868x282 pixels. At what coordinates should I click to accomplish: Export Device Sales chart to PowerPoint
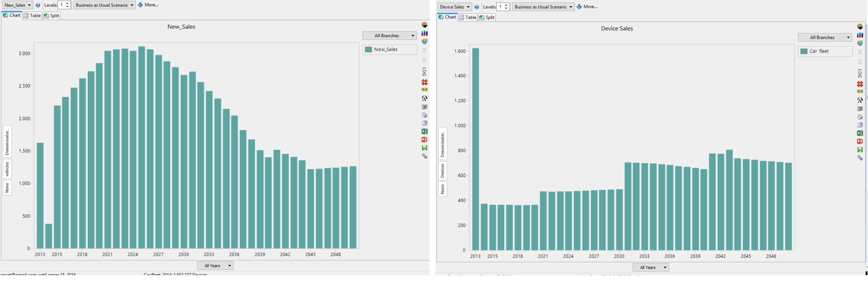860,141
